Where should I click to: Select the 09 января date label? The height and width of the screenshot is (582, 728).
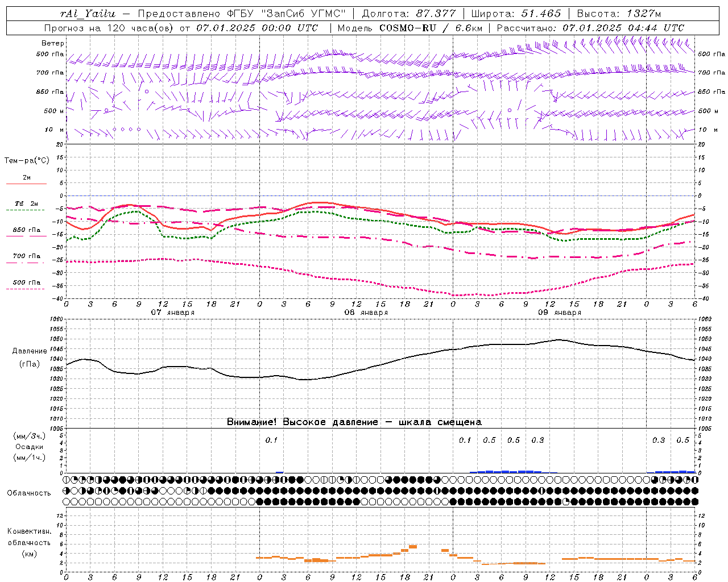click(x=559, y=312)
